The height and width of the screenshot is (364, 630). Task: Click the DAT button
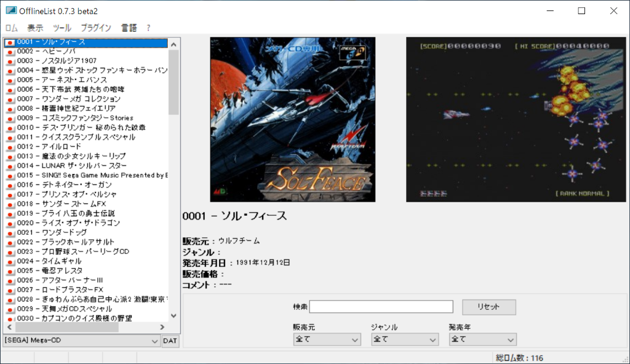coord(170,341)
